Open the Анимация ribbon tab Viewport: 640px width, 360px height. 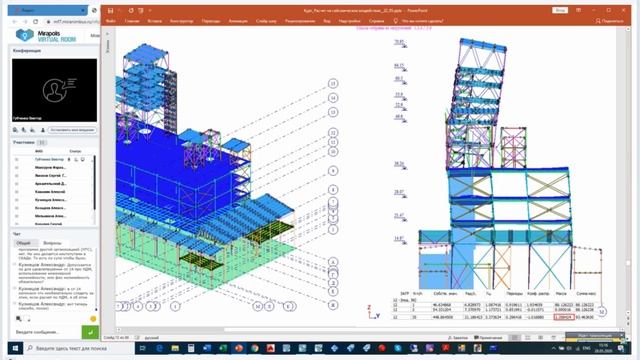click(x=238, y=21)
